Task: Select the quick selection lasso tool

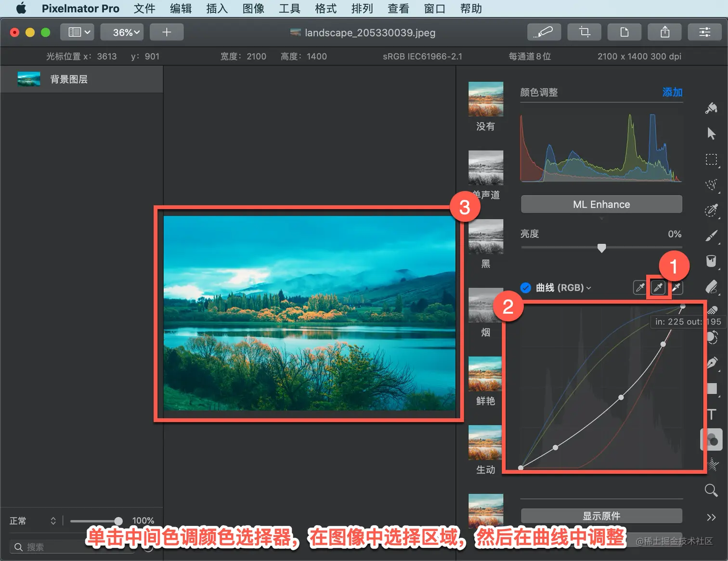Action: (x=711, y=185)
